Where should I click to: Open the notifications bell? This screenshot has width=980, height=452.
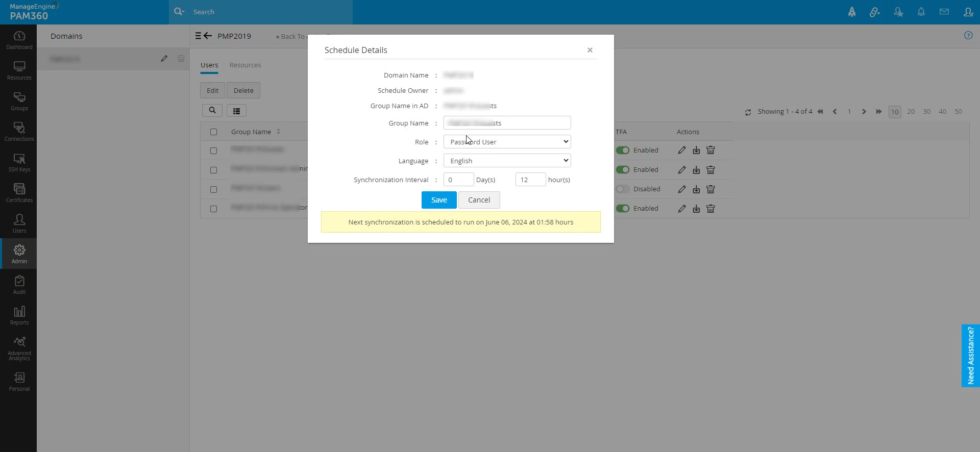pos(921,12)
